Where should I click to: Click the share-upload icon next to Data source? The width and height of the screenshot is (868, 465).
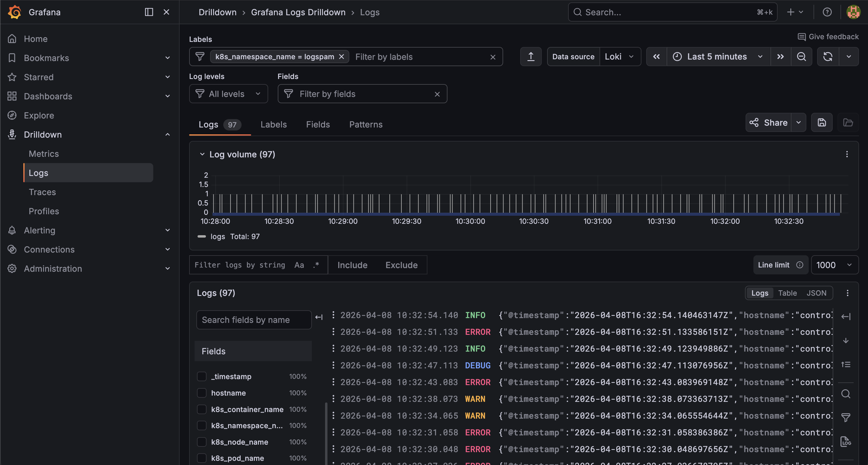pos(531,57)
